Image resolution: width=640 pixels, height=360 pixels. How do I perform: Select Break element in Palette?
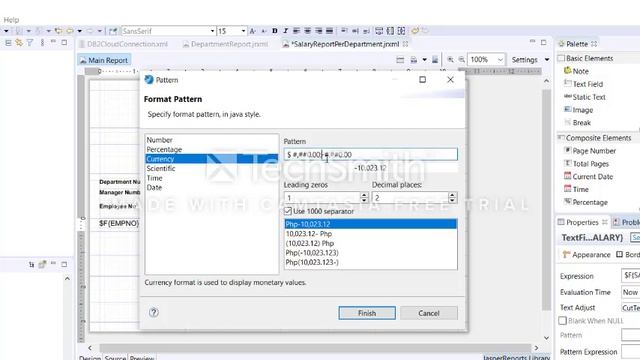click(x=578, y=122)
